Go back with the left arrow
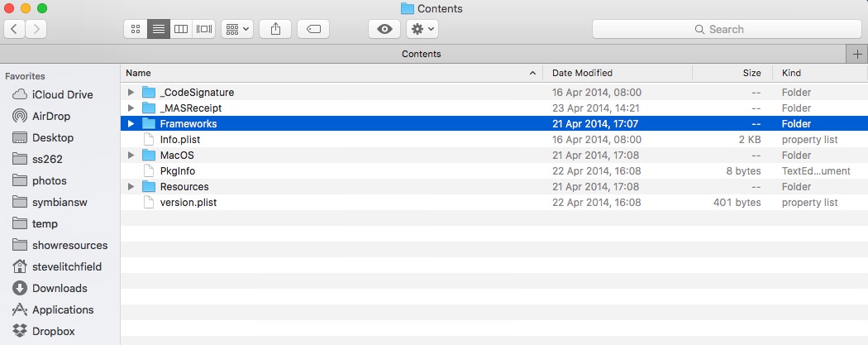868x345 pixels. coord(14,29)
